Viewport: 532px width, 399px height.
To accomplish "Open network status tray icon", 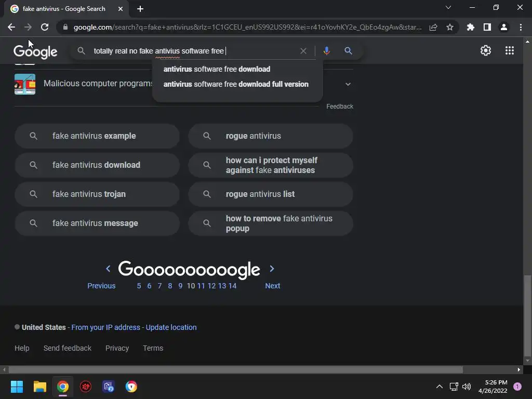I will point(454,387).
